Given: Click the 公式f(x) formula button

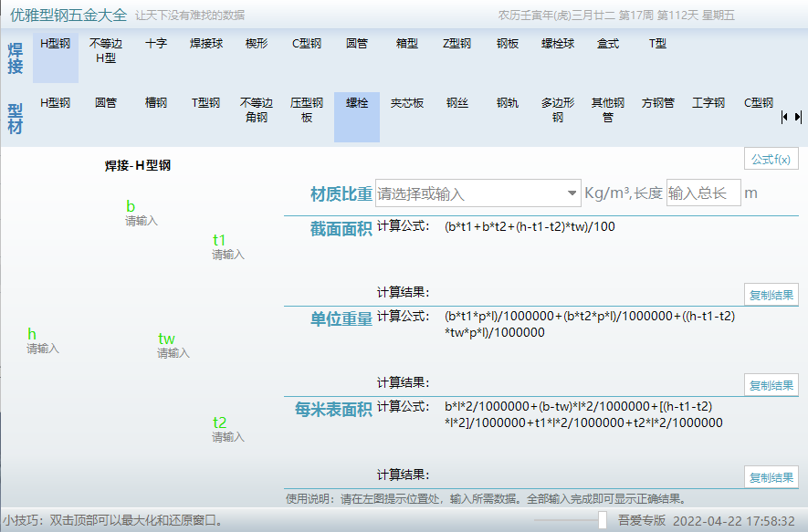Looking at the screenshot, I should [770, 157].
